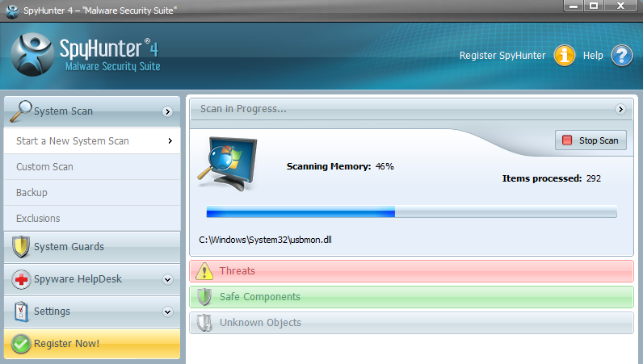Click the System Scan header arrow
Image resolution: width=643 pixels, height=364 pixels.
tap(168, 111)
